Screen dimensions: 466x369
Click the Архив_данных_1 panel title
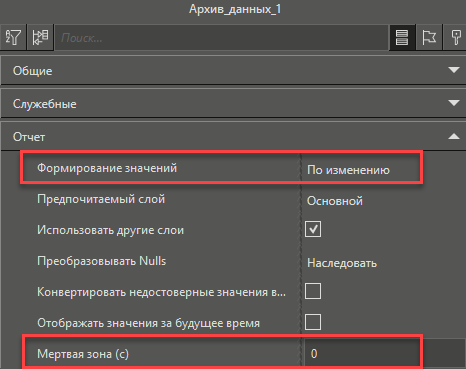click(x=235, y=9)
